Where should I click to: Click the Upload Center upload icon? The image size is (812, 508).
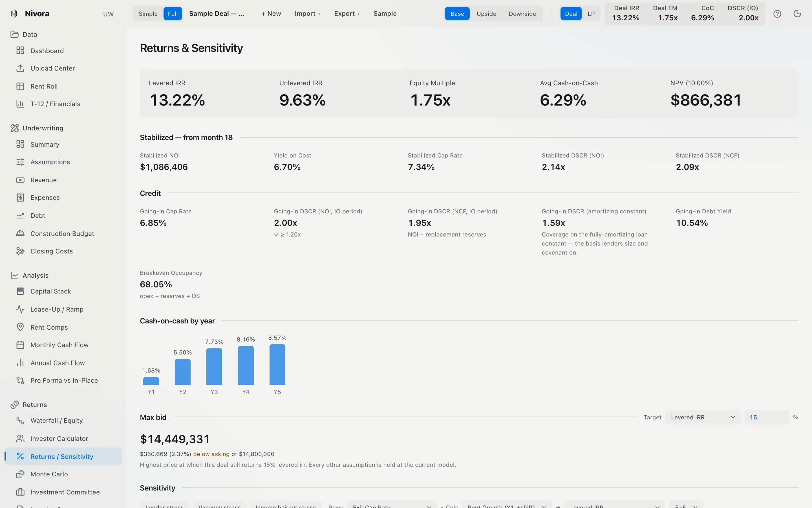[20, 68]
